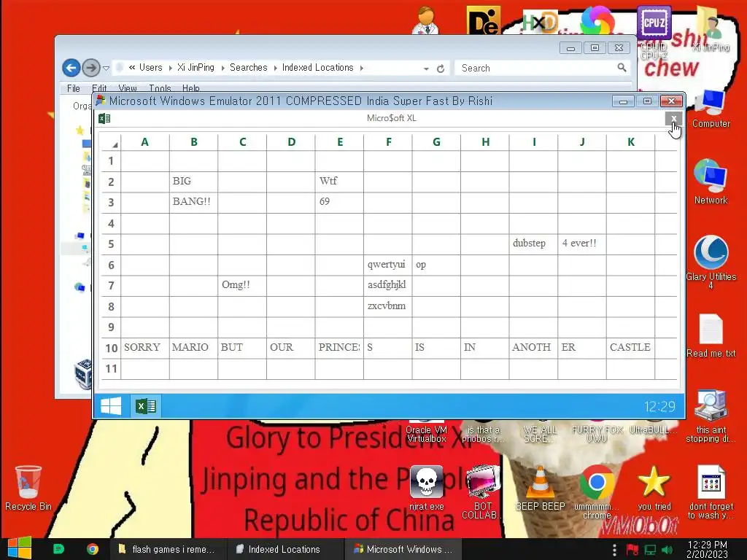
Task: Open the Xi JinPing user folder icon
Action: click(711, 28)
